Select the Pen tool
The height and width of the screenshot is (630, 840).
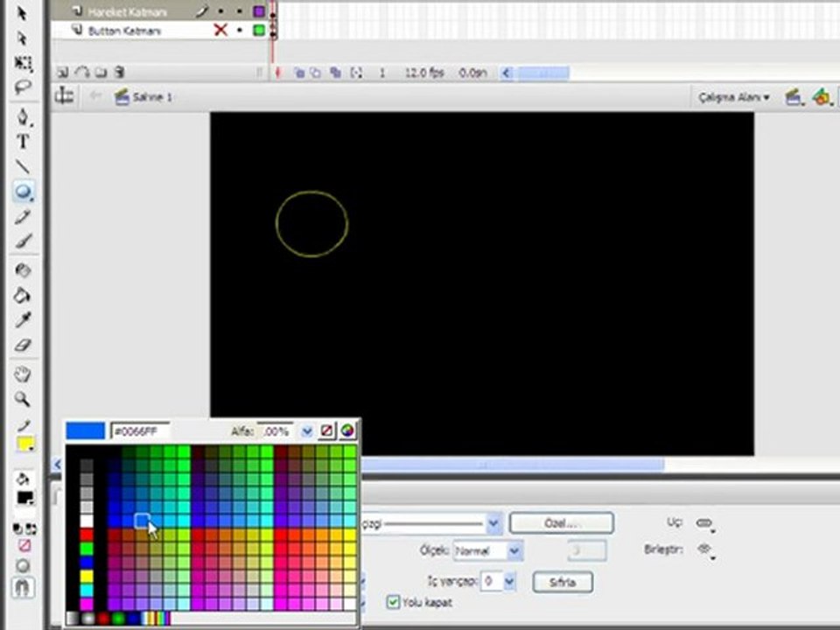coord(23,117)
